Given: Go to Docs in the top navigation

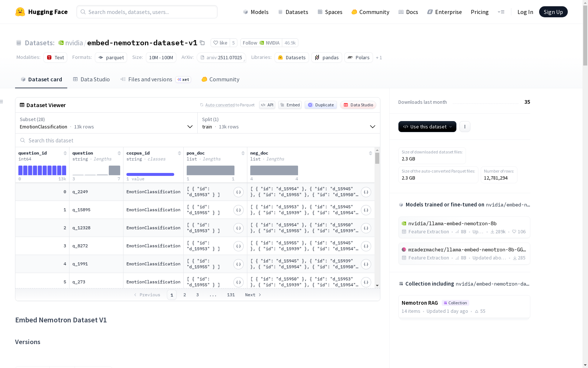Looking at the screenshot, I should click(408, 12).
